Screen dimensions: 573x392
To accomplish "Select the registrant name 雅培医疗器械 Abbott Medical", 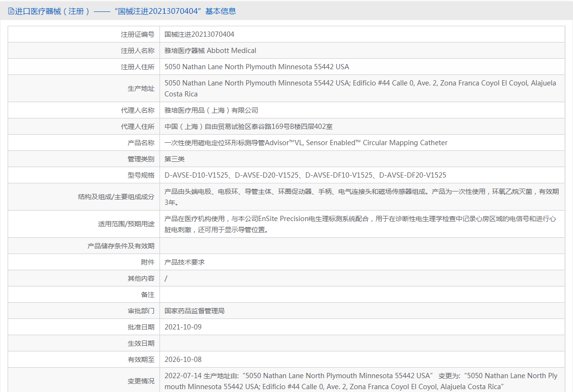I will pyautogui.click(x=210, y=51).
